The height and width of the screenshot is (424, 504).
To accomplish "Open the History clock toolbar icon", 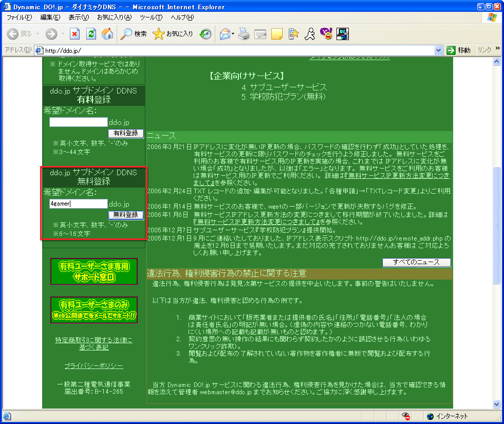I will click(x=206, y=34).
